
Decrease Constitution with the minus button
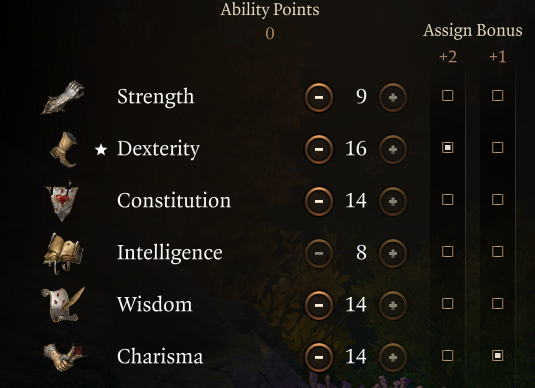[319, 201]
